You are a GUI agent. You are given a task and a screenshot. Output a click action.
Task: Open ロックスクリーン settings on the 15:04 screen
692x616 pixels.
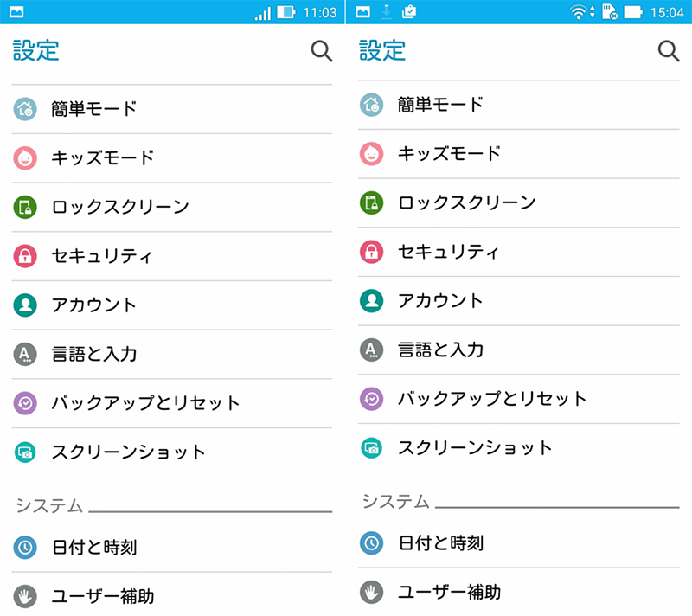[x=466, y=203]
